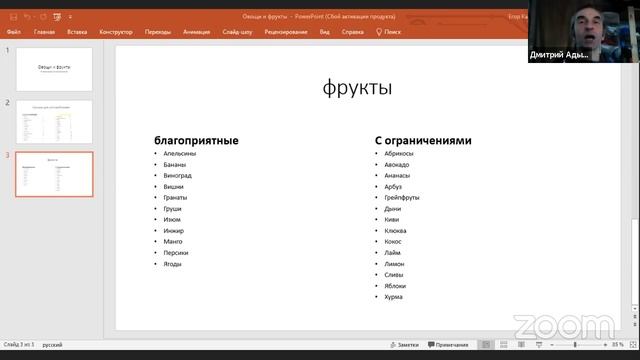Click the Redo icon
This screenshot has height=360, width=640.
click(x=43, y=17)
